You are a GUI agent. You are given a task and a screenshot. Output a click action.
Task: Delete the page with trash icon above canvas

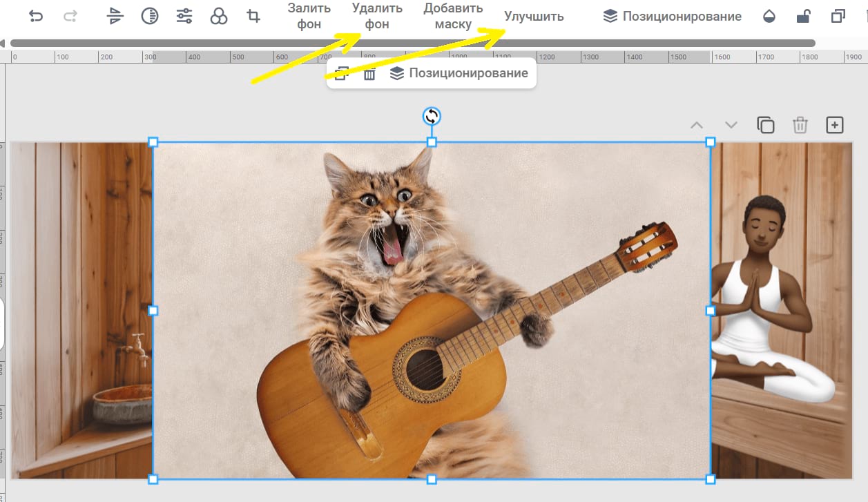click(x=800, y=125)
